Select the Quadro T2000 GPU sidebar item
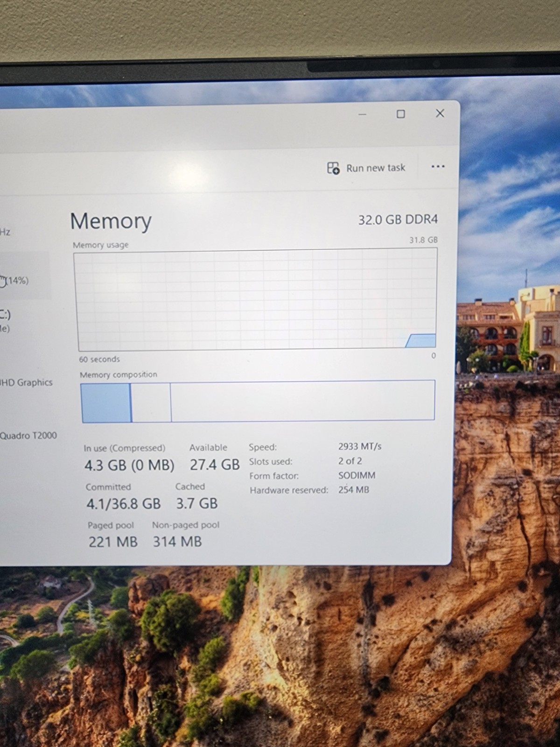Viewport: 560px width, 747px height. click(28, 436)
